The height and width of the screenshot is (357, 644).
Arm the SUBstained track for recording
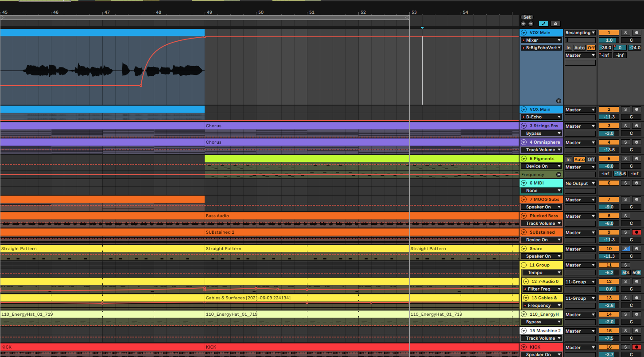tap(637, 232)
